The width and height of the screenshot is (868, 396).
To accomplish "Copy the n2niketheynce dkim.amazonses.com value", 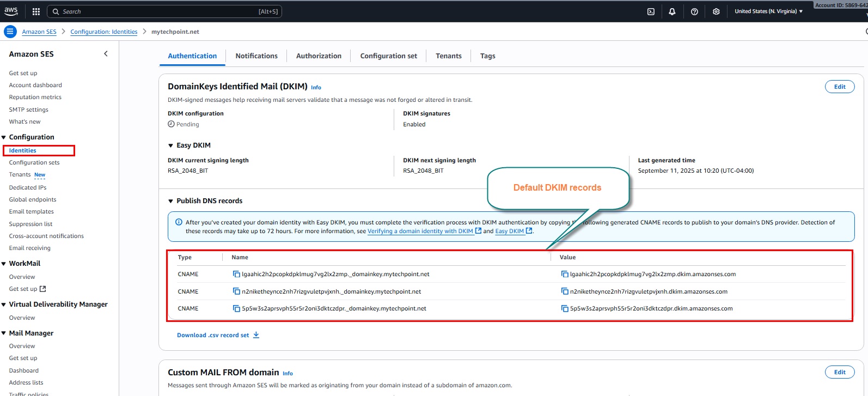I will coord(565,291).
